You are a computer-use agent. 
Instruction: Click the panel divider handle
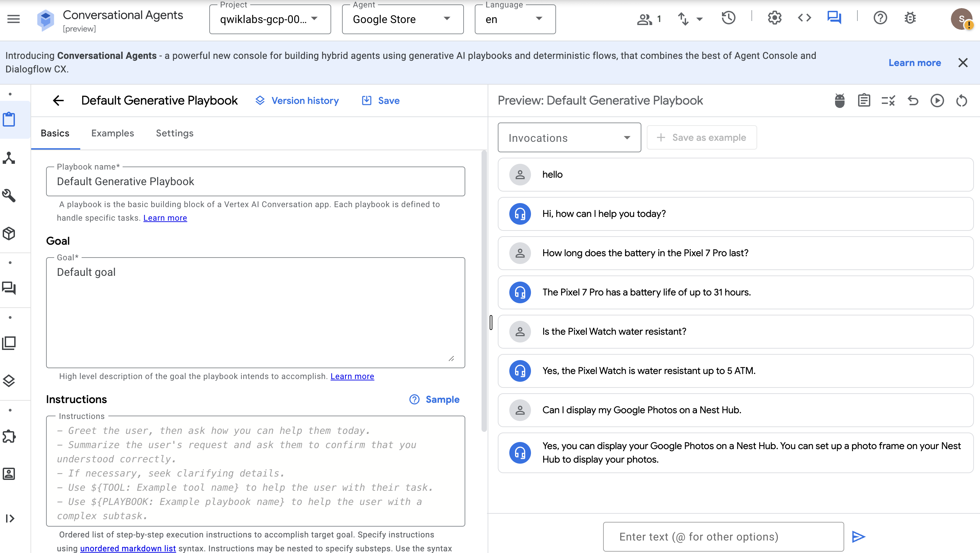point(491,322)
